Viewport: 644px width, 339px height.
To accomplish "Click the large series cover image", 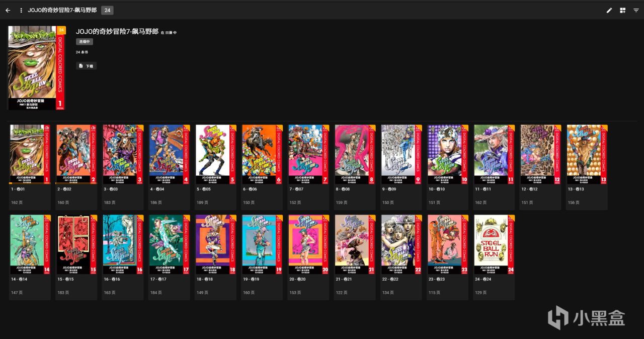I will (x=37, y=68).
